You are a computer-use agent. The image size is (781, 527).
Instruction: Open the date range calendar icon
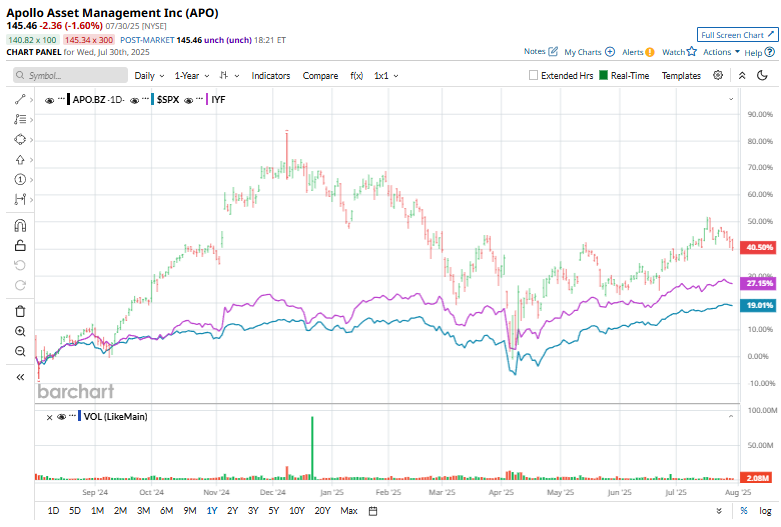pos(373,511)
